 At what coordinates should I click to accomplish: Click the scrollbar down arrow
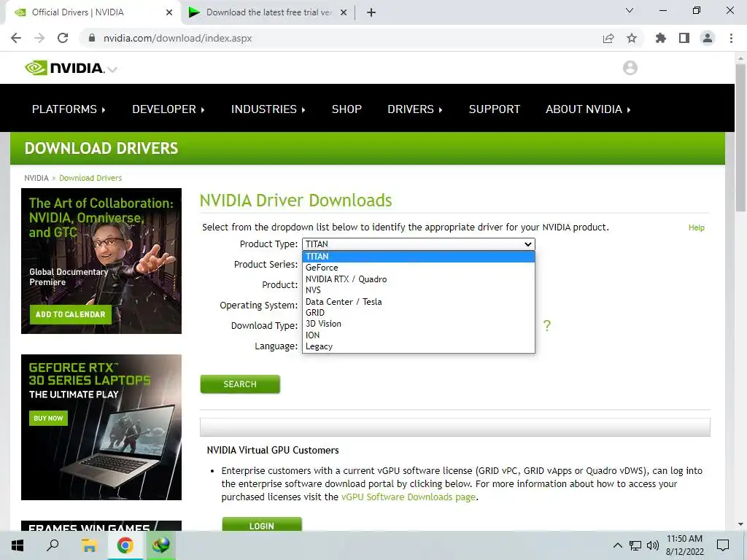[x=740, y=524]
